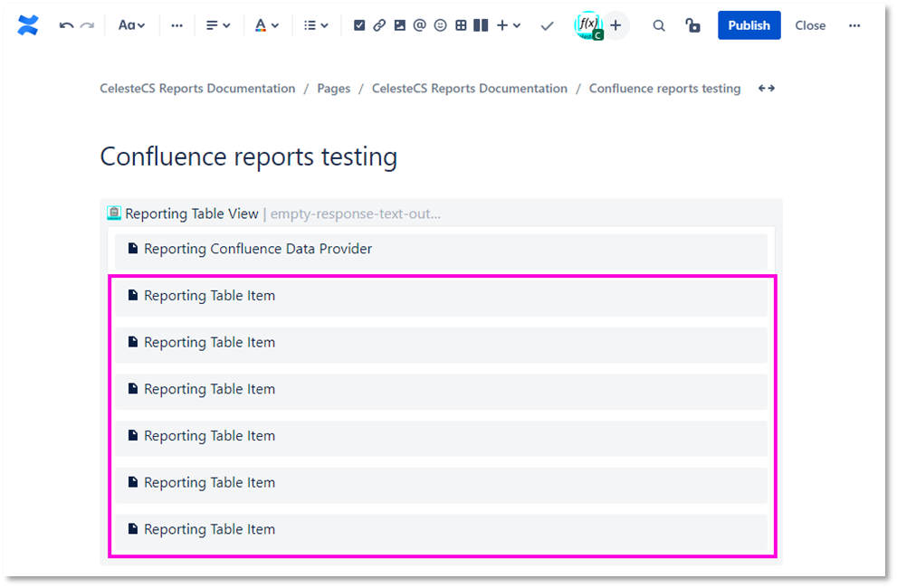Open Confluence reports testing breadcrumb
This screenshot has width=897, height=588.
pyautogui.click(x=664, y=88)
